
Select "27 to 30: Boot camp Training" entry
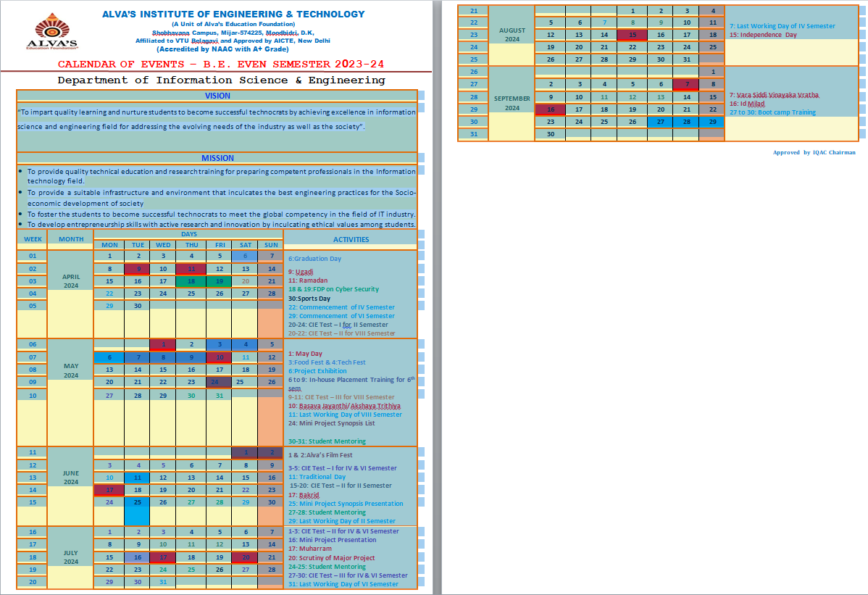click(772, 112)
